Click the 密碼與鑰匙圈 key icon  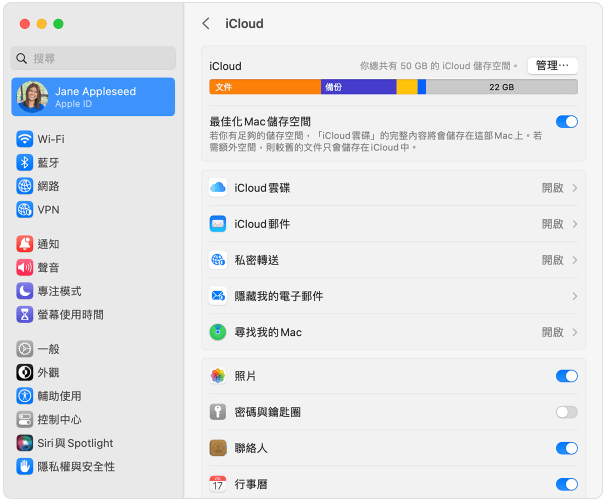pos(217,412)
